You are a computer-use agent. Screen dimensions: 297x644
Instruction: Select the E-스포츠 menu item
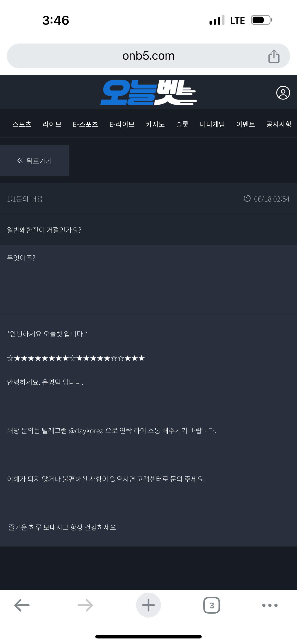tap(85, 124)
